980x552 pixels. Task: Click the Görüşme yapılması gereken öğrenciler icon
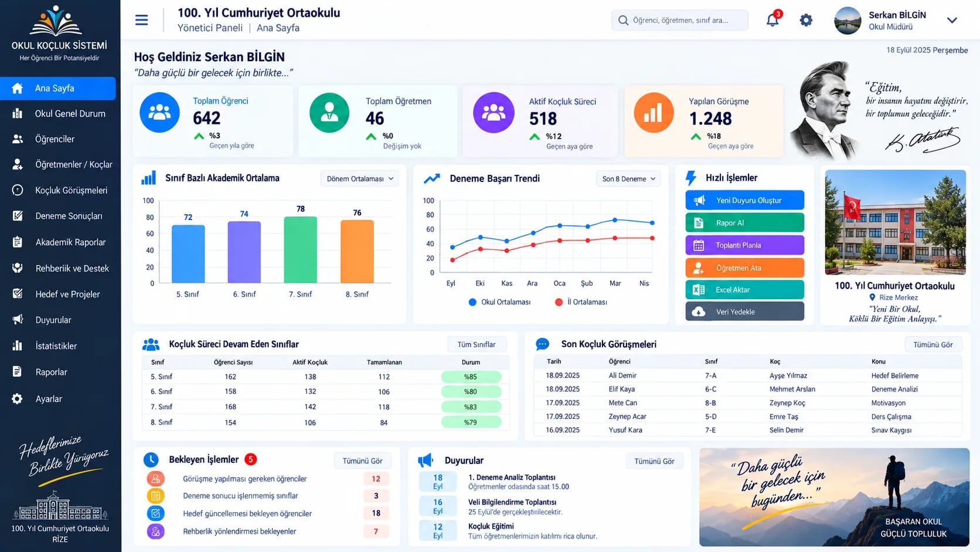tap(155, 479)
